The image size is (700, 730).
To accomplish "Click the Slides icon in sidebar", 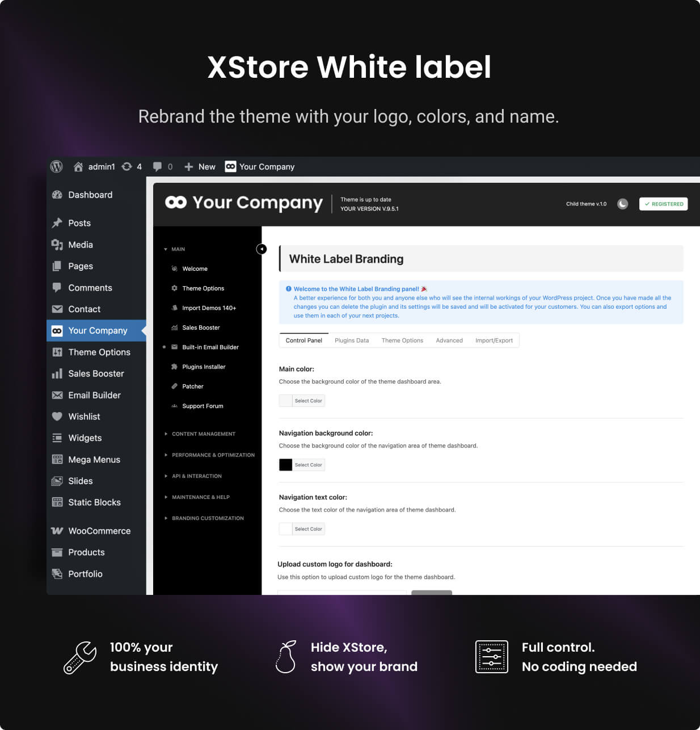I will tap(57, 481).
